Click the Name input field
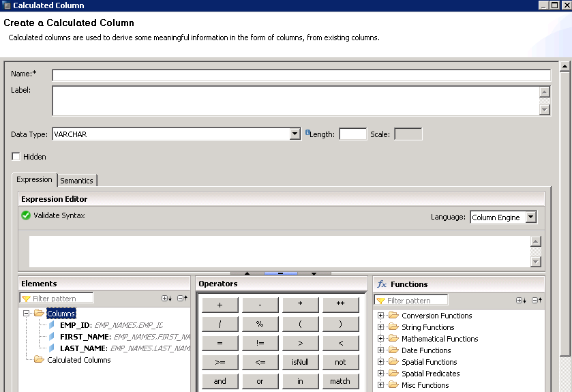572x392 pixels. click(301, 75)
